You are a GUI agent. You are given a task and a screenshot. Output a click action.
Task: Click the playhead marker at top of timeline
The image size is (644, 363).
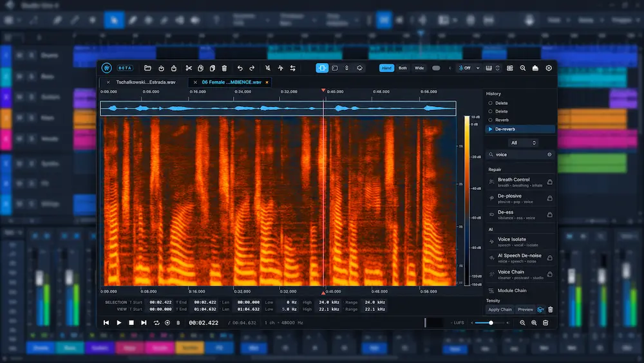tap(323, 90)
